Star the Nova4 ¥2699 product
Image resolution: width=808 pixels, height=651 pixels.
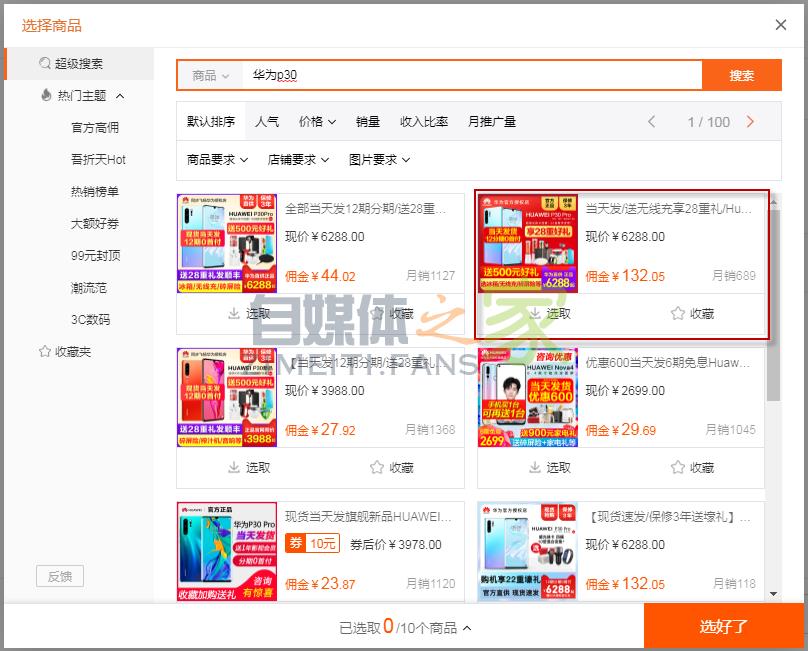678,467
